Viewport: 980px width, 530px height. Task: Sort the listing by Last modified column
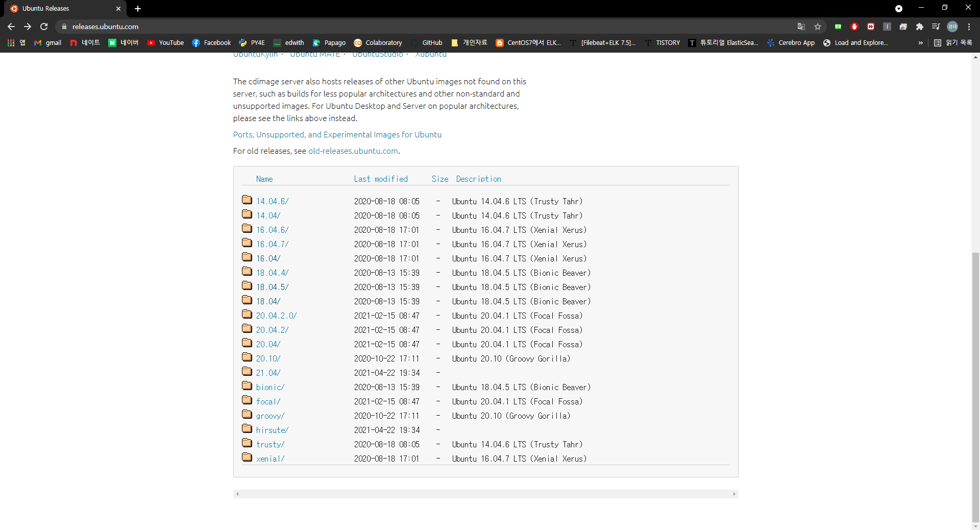coord(381,179)
